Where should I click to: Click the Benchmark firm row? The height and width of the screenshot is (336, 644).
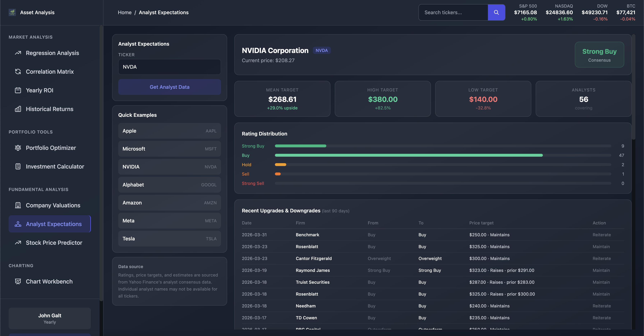pos(433,235)
